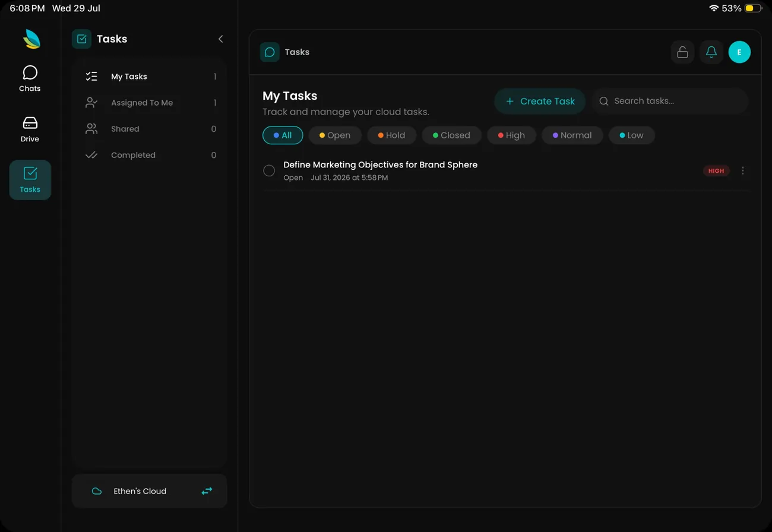This screenshot has width=772, height=532.
Task: Open notifications with the bell icon
Action: (x=711, y=52)
